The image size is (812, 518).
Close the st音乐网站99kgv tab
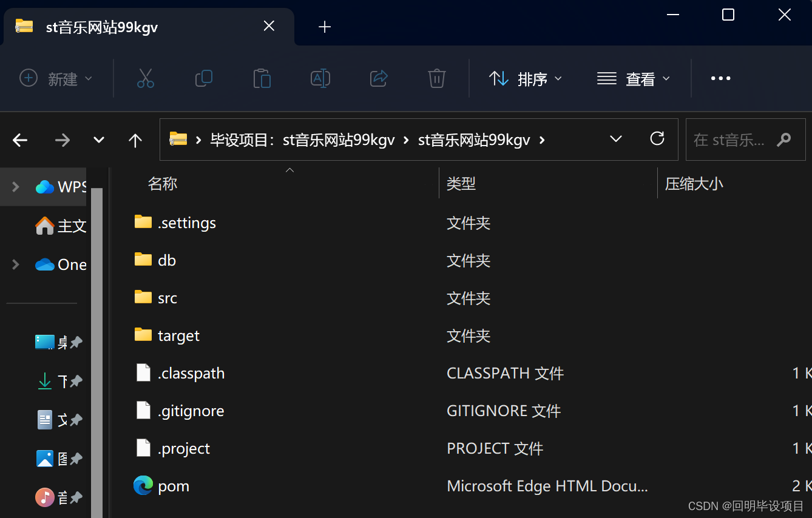click(269, 26)
